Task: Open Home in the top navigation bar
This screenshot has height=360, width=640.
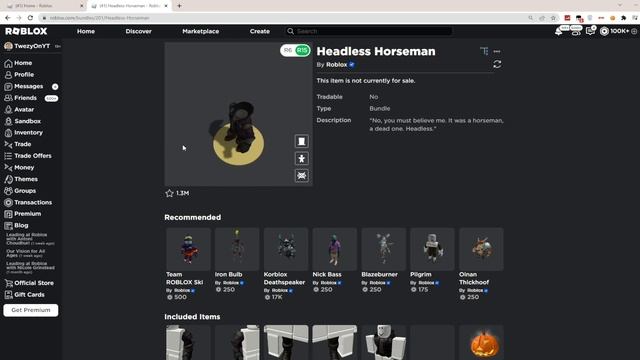Action: coord(86,31)
